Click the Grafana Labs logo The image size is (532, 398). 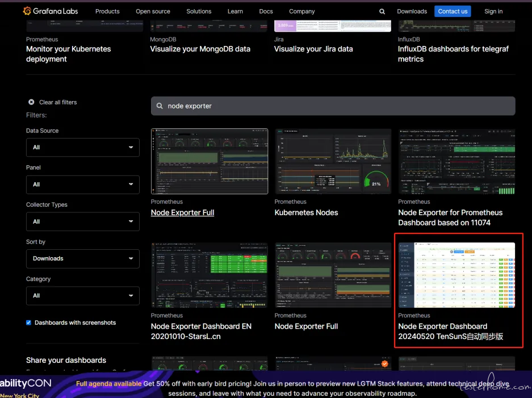point(50,11)
